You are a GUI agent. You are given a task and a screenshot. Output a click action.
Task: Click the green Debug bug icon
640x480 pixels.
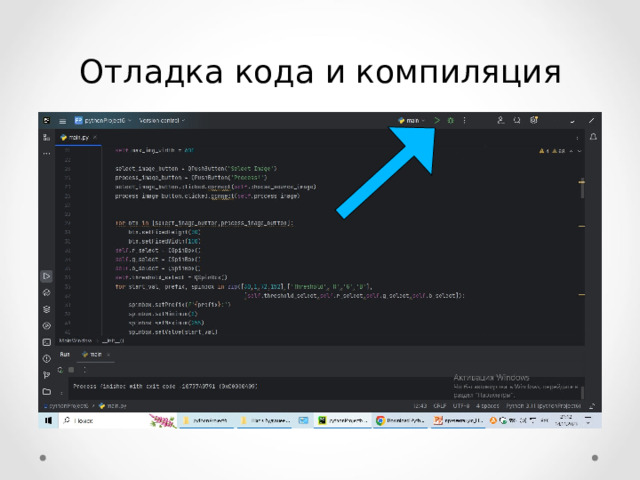pos(451,120)
